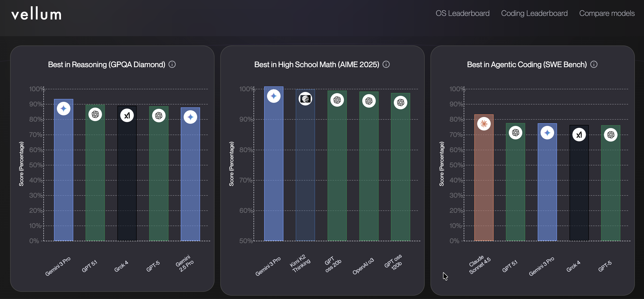Click the green GPT oss 20b bar
This screenshot has width=644, height=299.
[337, 175]
